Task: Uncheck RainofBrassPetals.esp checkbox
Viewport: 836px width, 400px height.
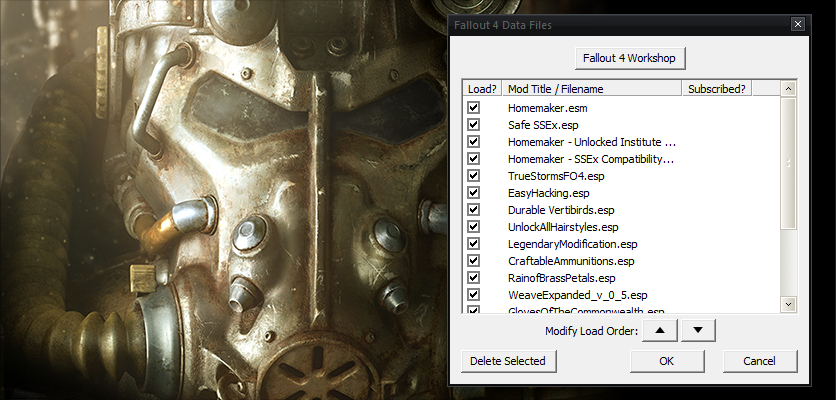Action: [473, 278]
